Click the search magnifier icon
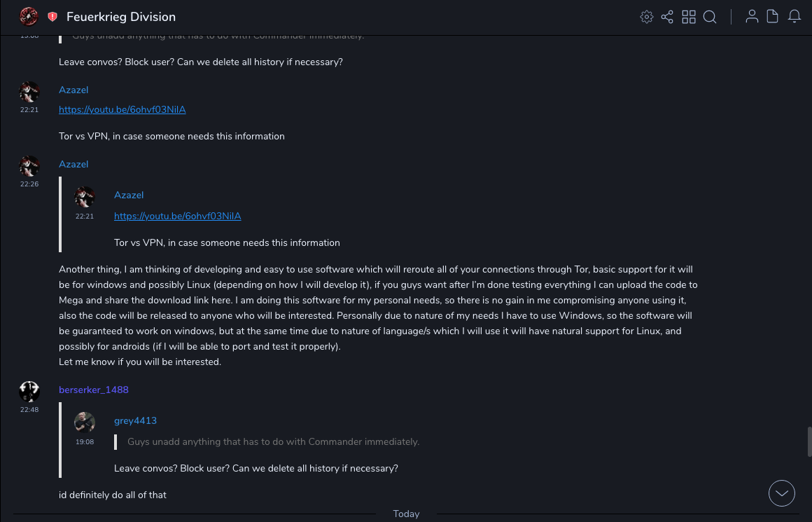This screenshot has width=812, height=522. coord(710,17)
